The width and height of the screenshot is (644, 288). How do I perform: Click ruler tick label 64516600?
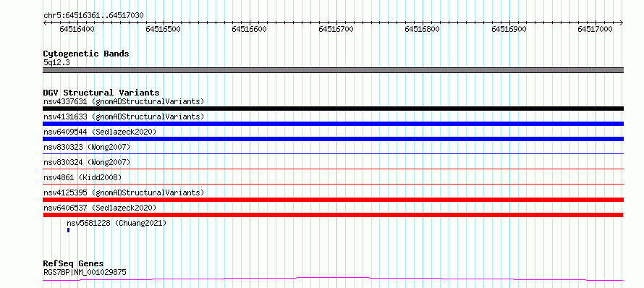(x=250, y=29)
